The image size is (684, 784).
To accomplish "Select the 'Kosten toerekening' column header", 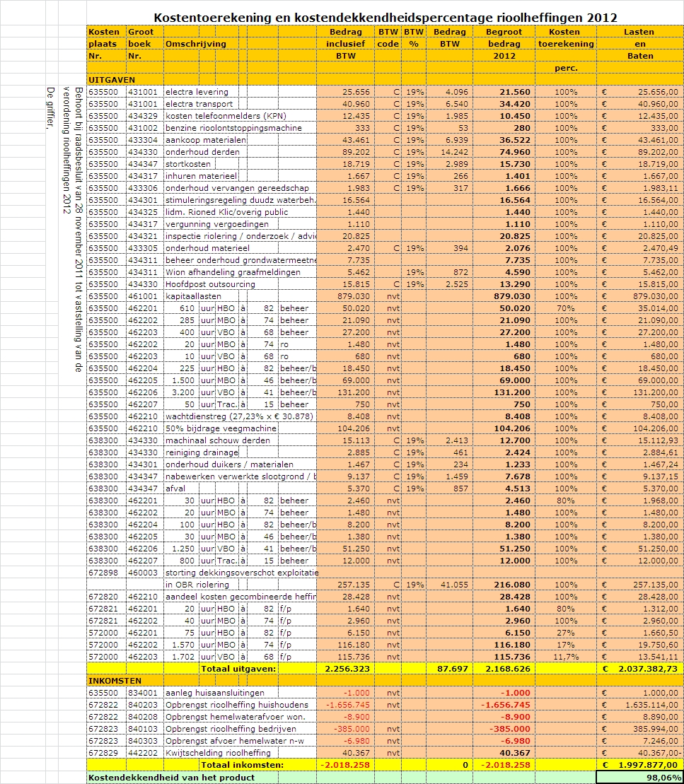I will pos(566,37).
